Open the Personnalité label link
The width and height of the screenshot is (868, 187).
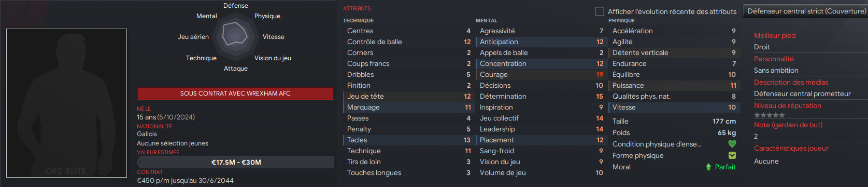774,59
